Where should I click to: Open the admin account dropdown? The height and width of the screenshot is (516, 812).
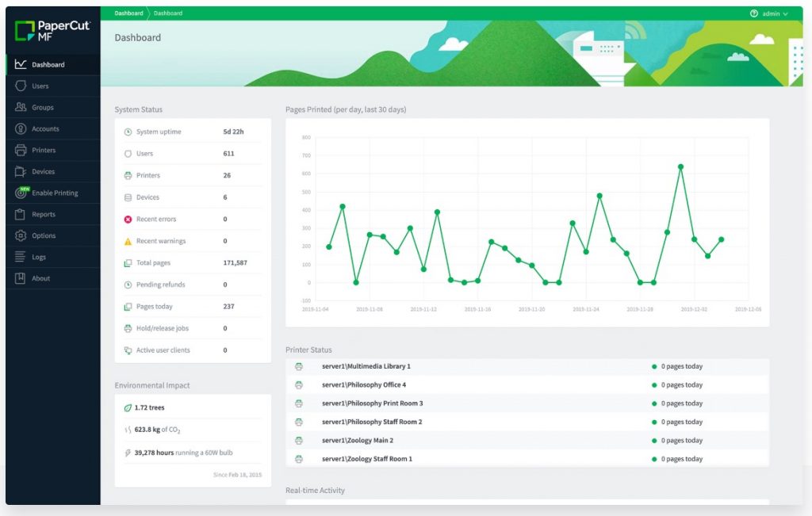point(773,13)
